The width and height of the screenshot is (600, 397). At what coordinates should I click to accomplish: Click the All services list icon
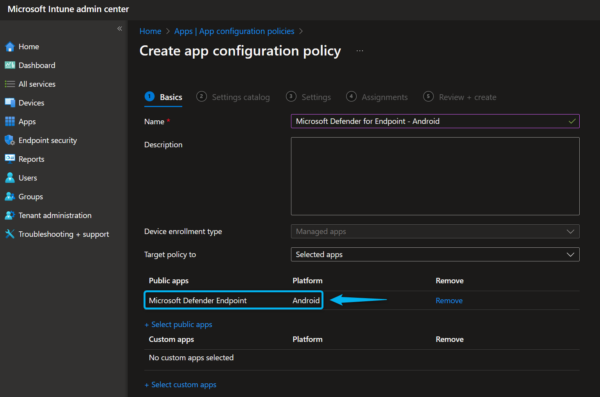click(10, 84)
